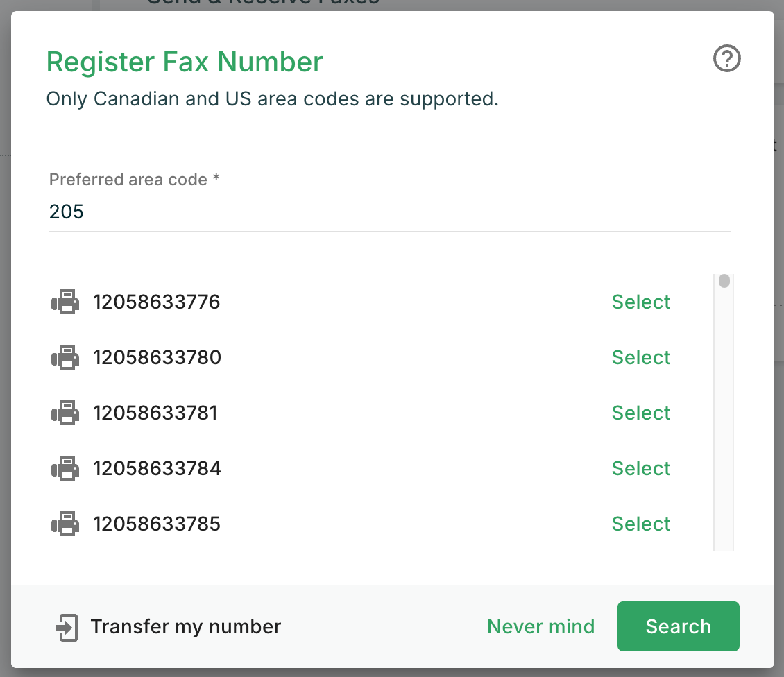The width and height of the screenshot is (784, 677).
Task: Focus the Preferred area code field
Action: click(389, 212)
